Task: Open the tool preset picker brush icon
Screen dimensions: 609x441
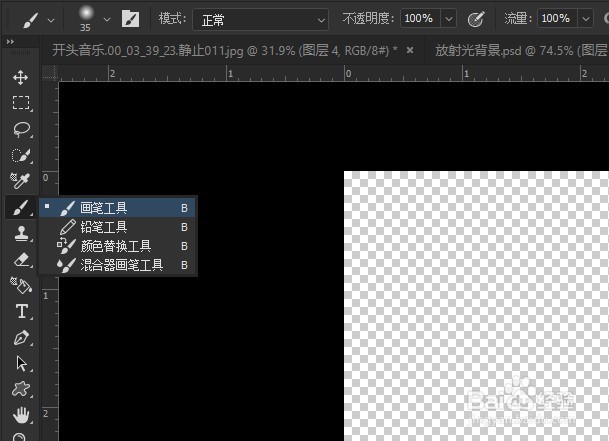Action: point(30,19)
